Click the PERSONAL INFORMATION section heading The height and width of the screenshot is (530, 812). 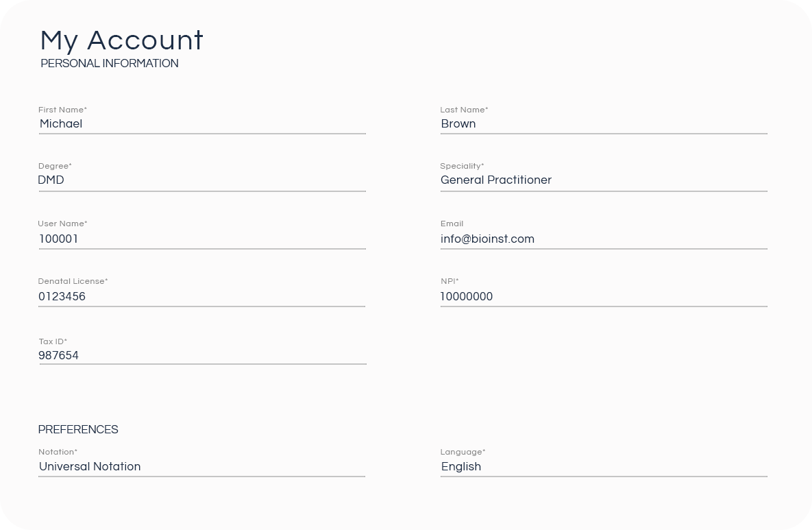coord(110,64)
